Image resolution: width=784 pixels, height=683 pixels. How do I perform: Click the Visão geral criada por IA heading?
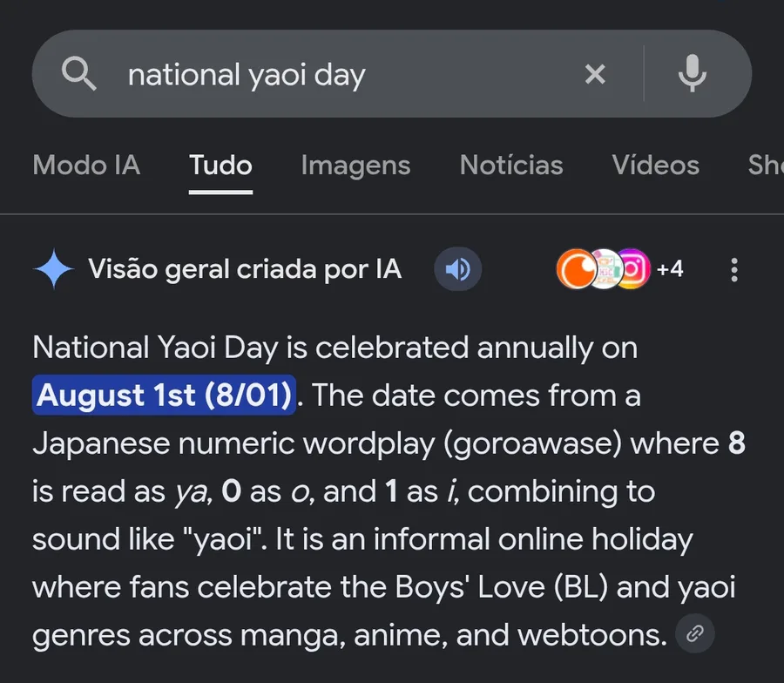[x=245, y=269]
